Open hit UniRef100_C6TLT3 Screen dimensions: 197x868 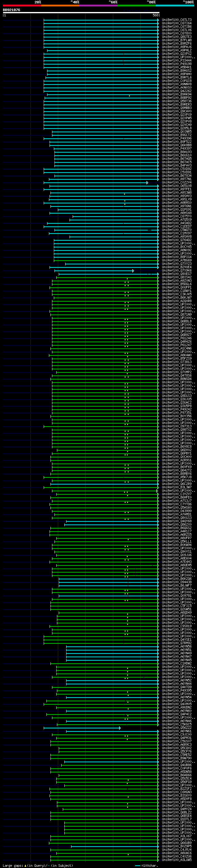[x=177, y=20]
